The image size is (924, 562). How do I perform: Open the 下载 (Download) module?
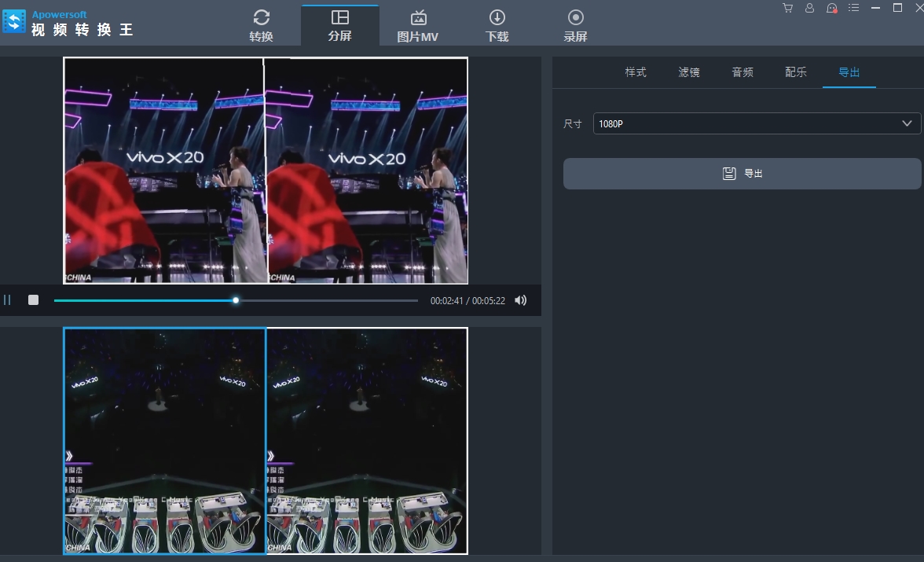pyautogui.click(x=497, y=25)
